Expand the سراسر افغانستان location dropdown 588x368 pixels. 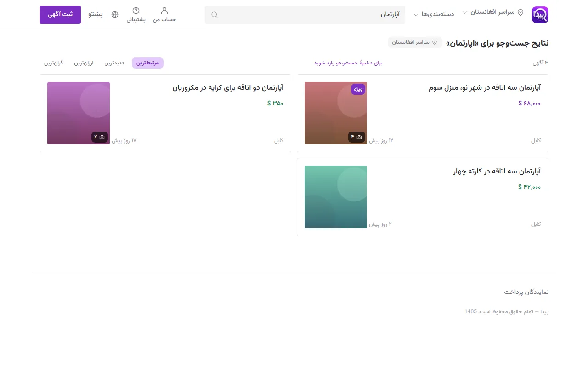click(493, 13)
